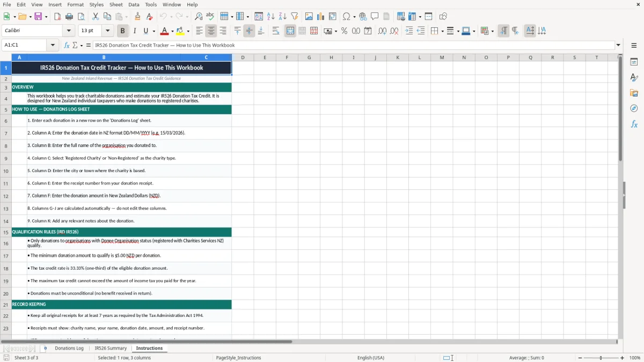Toggle Center Vertically alignment

click(249, 31)
